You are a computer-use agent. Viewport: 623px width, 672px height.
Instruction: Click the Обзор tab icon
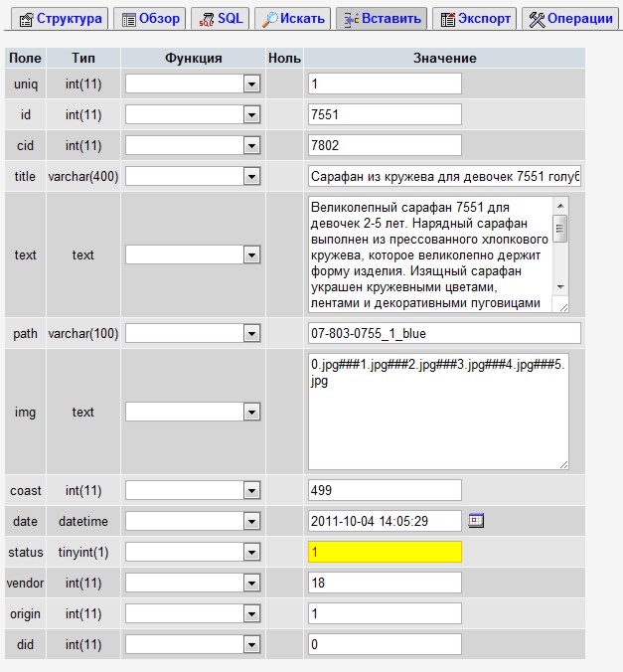[127, 19]
